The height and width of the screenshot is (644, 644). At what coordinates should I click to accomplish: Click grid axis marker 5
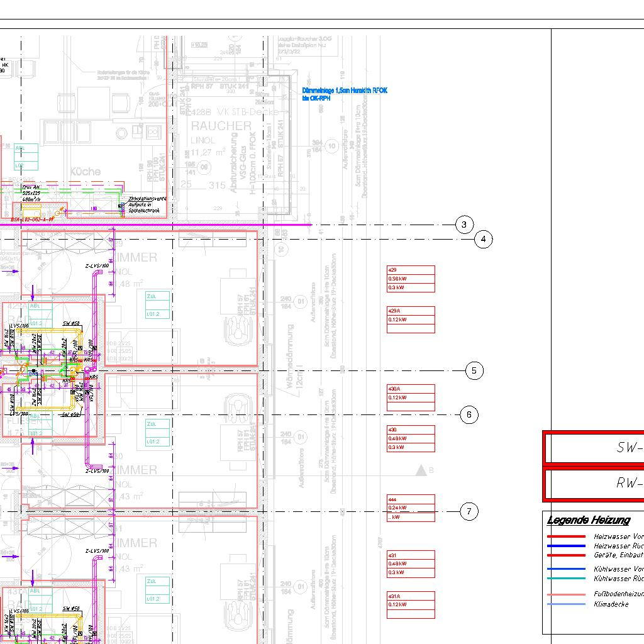[474, 371]
